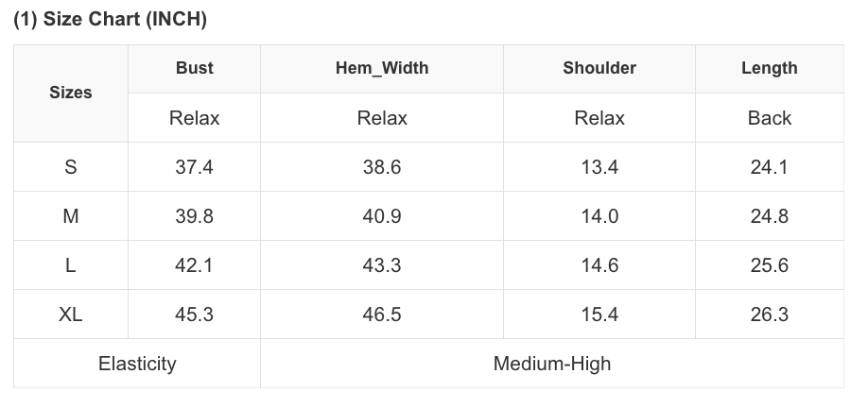Viewport: 868px width, 408px height.
Task: Select the Sizes header cell
Action: point(71,93)
